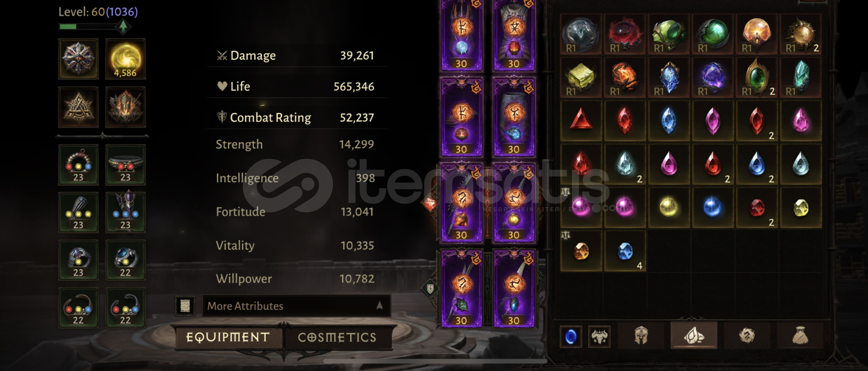Open the dragon crest inventory filter
The width and height of the screenshot is (868, 371).
point(747,335)
